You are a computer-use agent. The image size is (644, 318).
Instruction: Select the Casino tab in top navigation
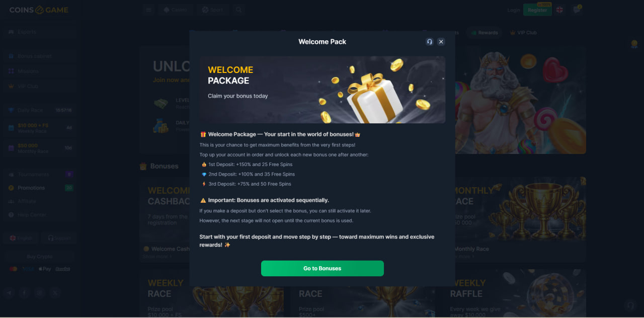[176, 10]
